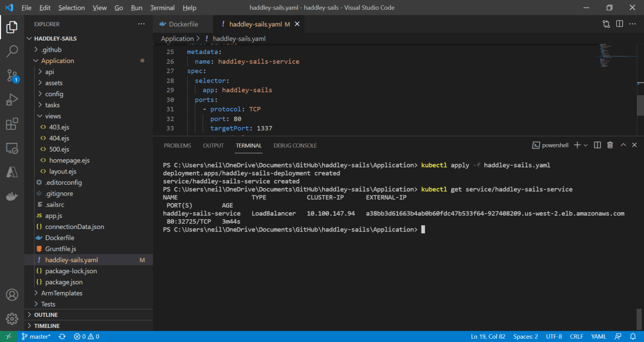Click the YAML language mode in status bar
The width and height of the screenshot is (644, 342).
(x=598, y=336)
